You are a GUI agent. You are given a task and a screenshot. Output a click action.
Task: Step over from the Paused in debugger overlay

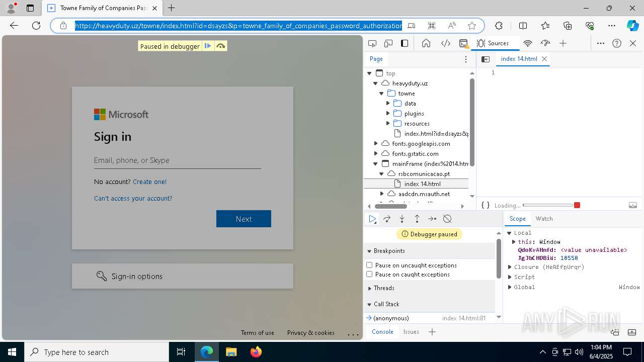(x=220, y=46)
